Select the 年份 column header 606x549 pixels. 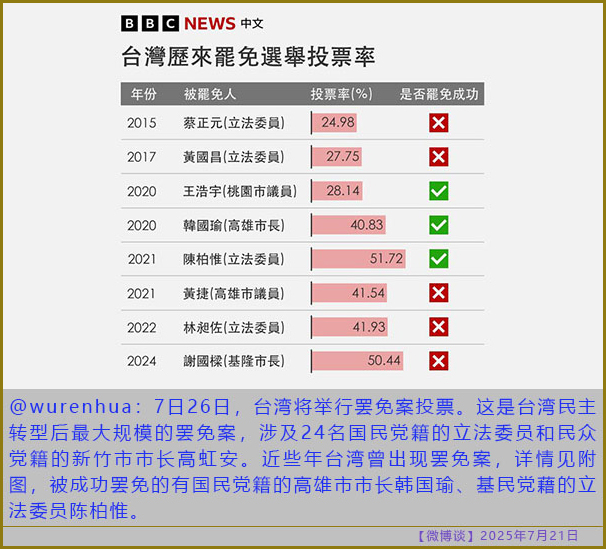tap(143, 94)
